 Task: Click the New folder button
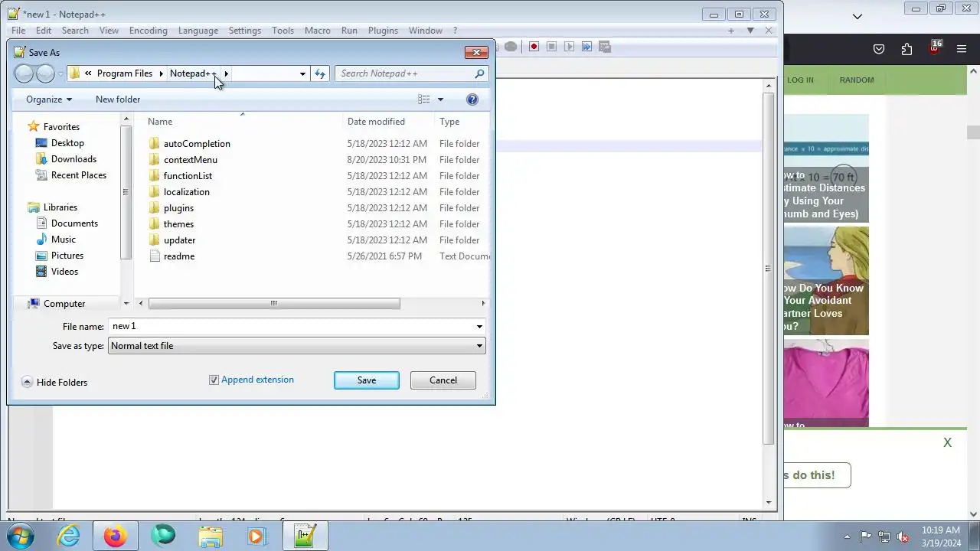point(118,99)
